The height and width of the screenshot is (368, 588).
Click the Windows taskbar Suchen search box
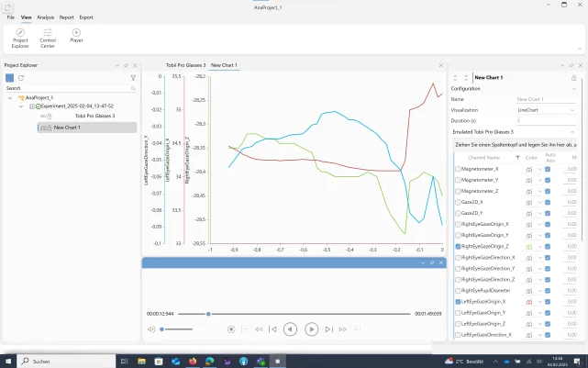(x=66, y=362)
